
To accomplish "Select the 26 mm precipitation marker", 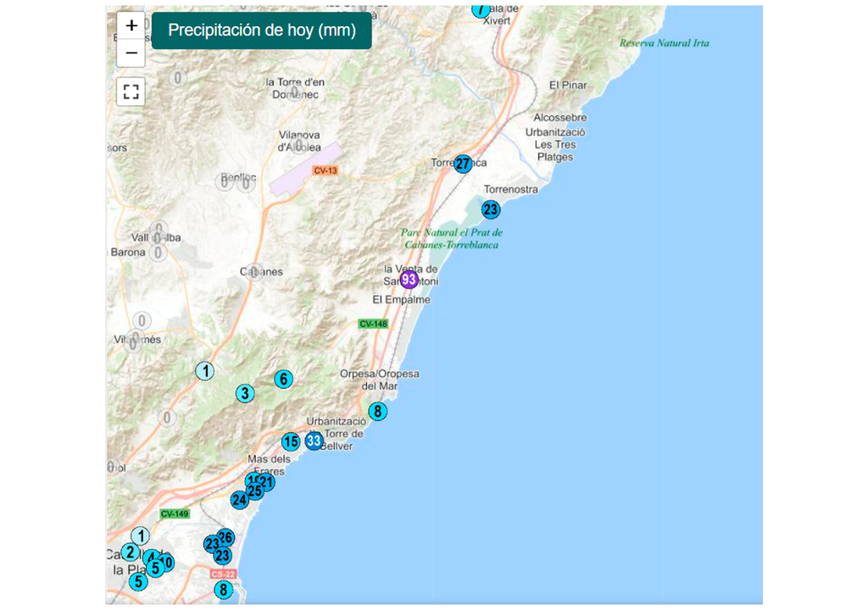I will [x=225, y=537].
